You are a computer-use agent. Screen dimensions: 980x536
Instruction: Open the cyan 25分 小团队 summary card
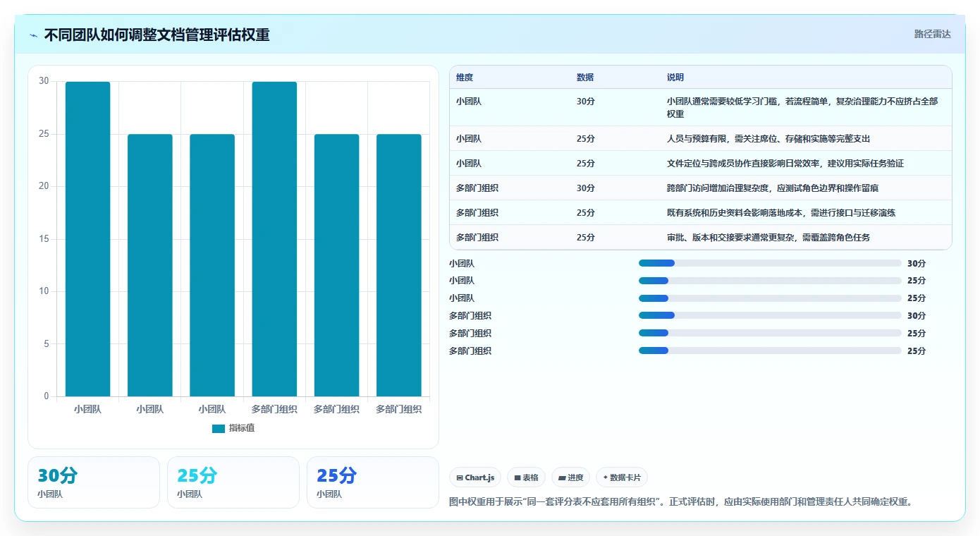233,482
